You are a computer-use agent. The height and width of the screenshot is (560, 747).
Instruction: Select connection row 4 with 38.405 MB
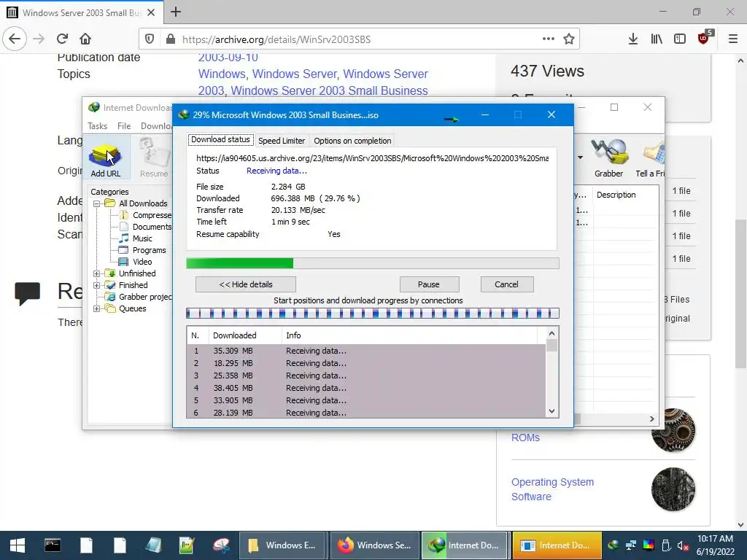click(x=366, y=388)
